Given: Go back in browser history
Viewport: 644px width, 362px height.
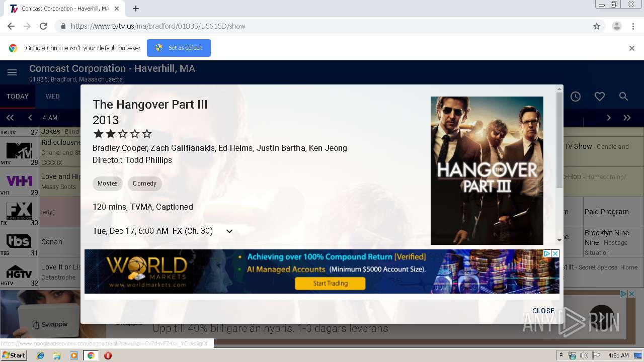Looking at the screenshot, I should pyautogui.click(x=11, y=26).
